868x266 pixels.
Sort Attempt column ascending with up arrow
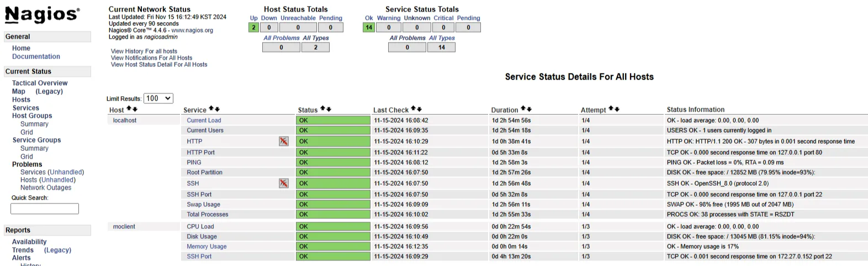tap(611, 109)
